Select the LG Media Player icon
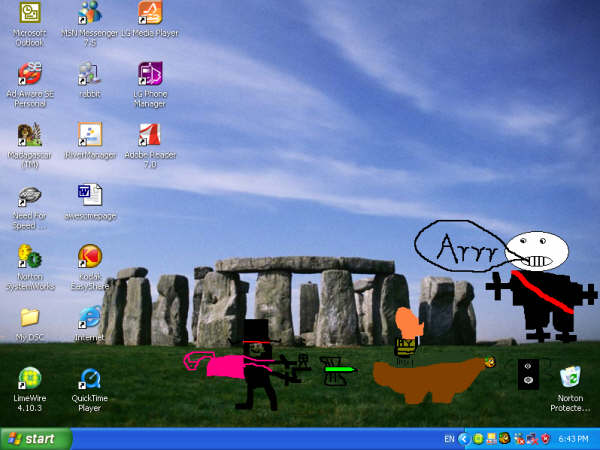Screen dimensions: 600x450 (x=150, y=14)
